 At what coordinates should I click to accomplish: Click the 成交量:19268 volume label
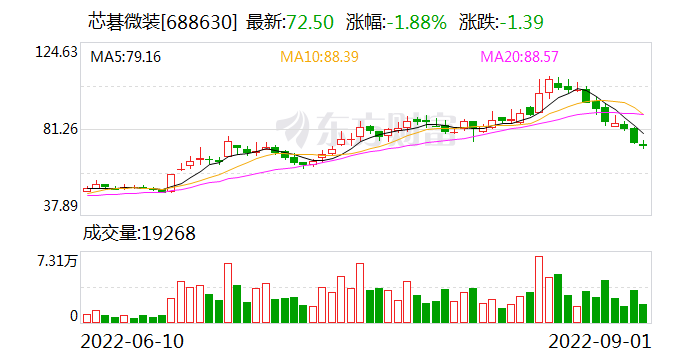click(139, 234)
